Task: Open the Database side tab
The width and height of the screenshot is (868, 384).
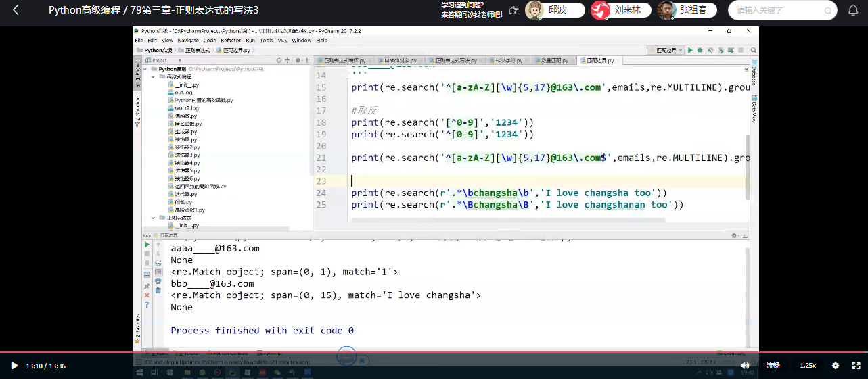Action: tap(754, 72)
